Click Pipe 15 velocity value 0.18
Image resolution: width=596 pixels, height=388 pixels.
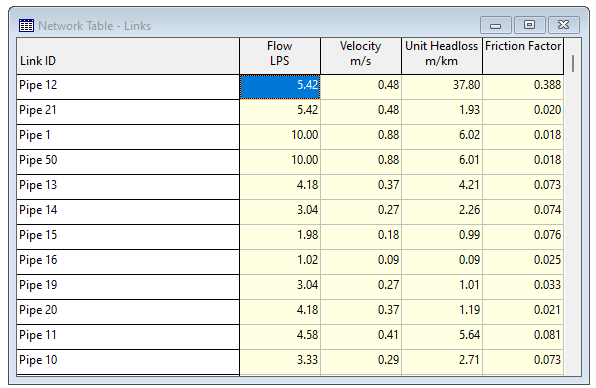361,237
